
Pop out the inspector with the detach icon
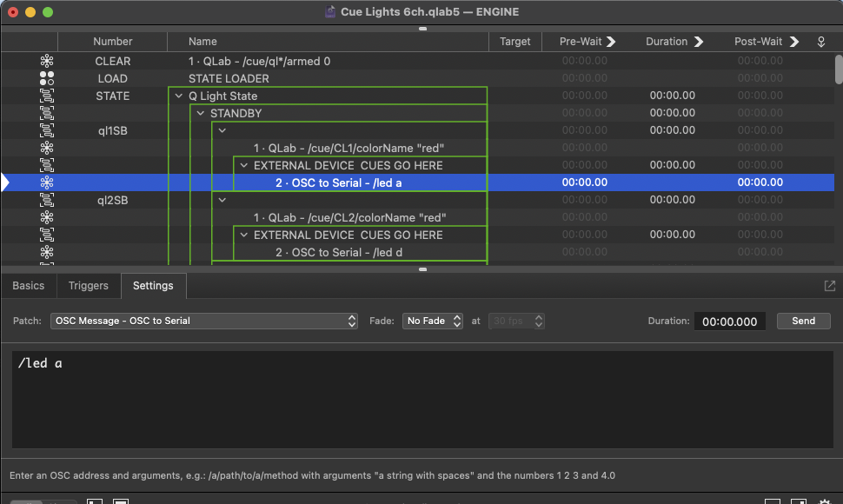[x=829, y=286]
